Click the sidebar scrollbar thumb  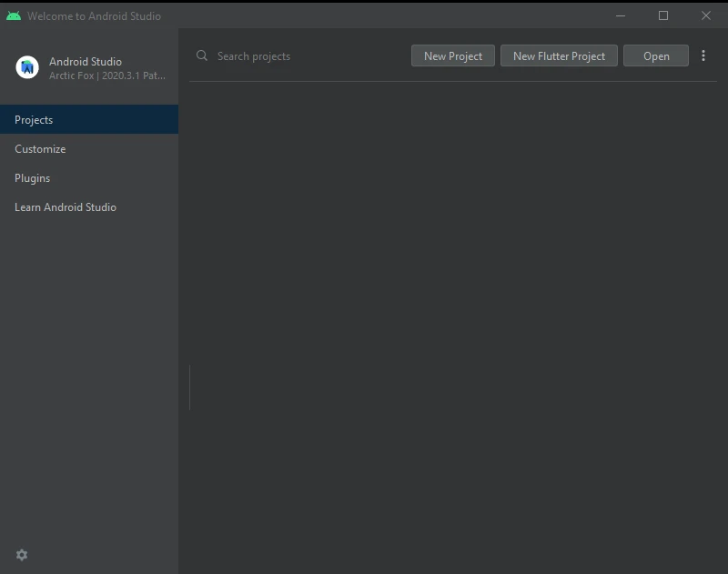pyautogui.click(x=189, y=386)
